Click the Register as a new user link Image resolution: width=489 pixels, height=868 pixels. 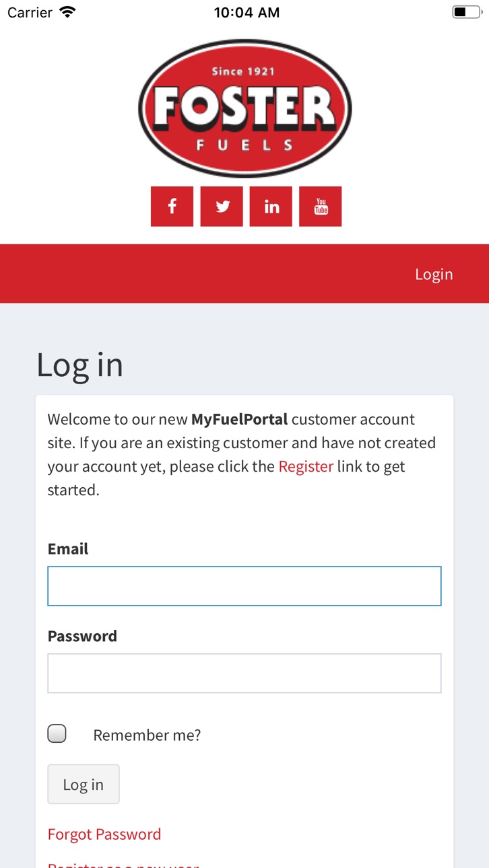click(123, 863)
